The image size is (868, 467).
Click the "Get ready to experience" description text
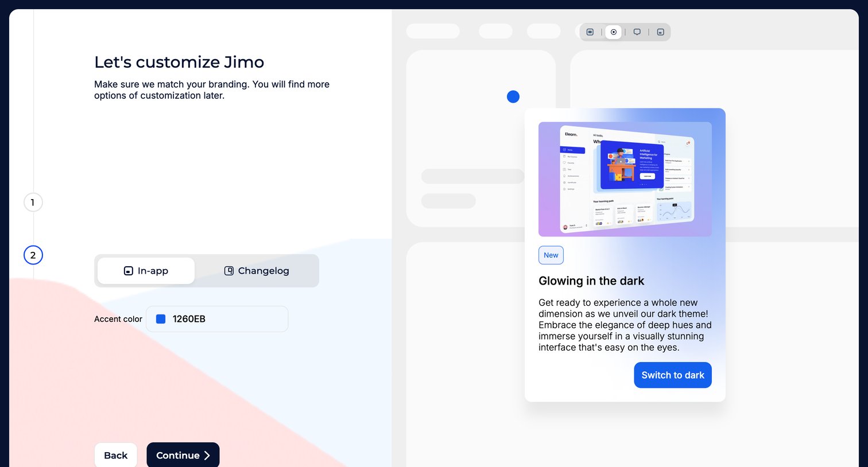625,325
